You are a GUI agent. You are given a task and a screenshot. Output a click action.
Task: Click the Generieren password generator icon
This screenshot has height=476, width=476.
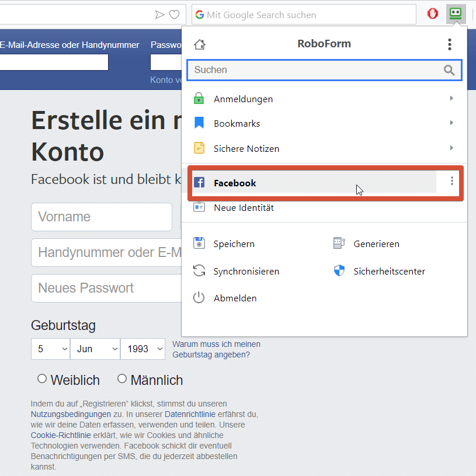point(339,243)
